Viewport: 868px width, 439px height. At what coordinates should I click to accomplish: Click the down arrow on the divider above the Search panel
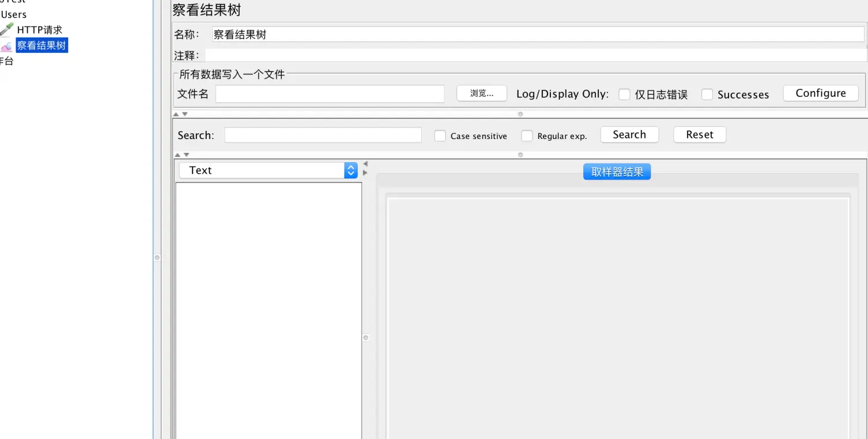coord(185,114)
